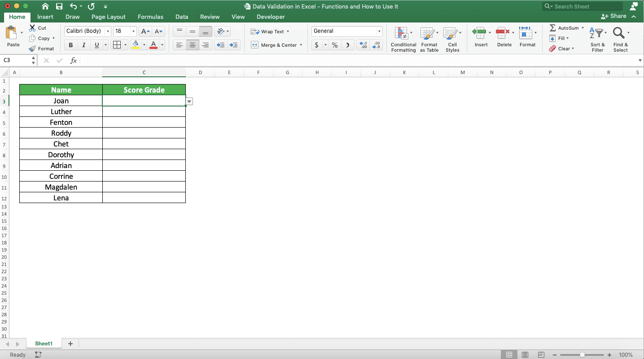Apply currency dollar format
This screenshot has height=359, width=644.
tap(317, 45)
